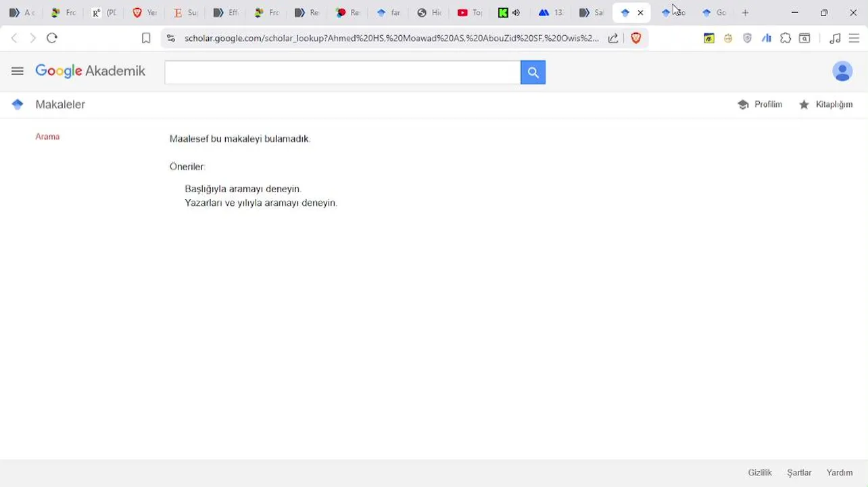Open the hamburger menu beside Google Akademik

click(18, 71)
